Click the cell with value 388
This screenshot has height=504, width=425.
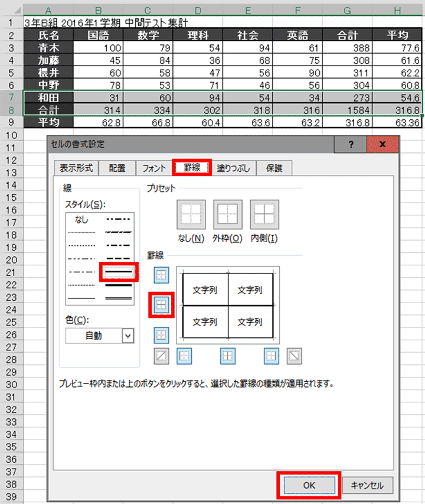pos(347,48)
